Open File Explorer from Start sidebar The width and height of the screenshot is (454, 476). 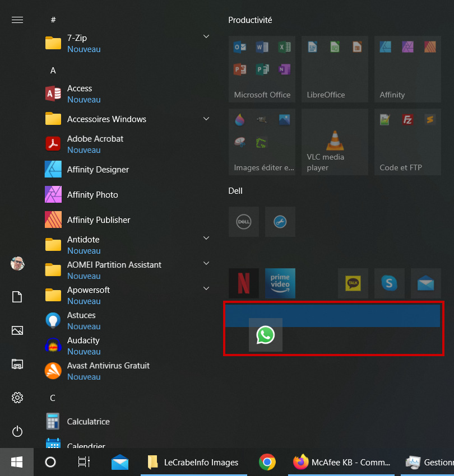click(x=17, y=364)
